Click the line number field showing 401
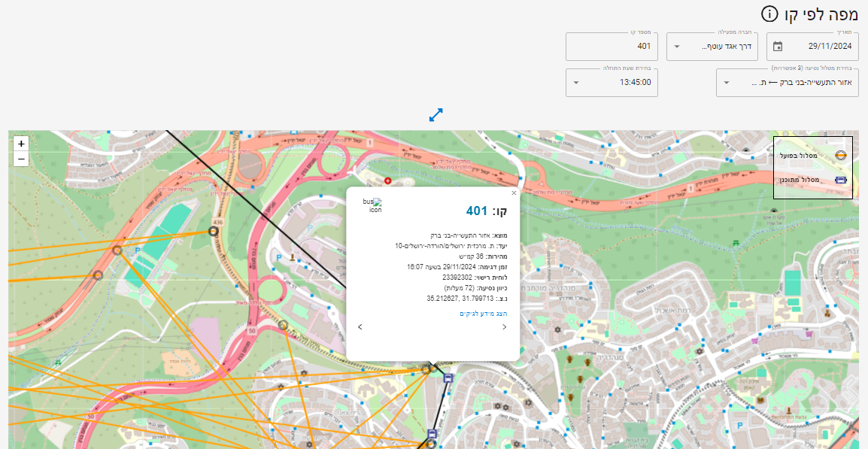Screen dimensions: 868x449 pos(612,47)
